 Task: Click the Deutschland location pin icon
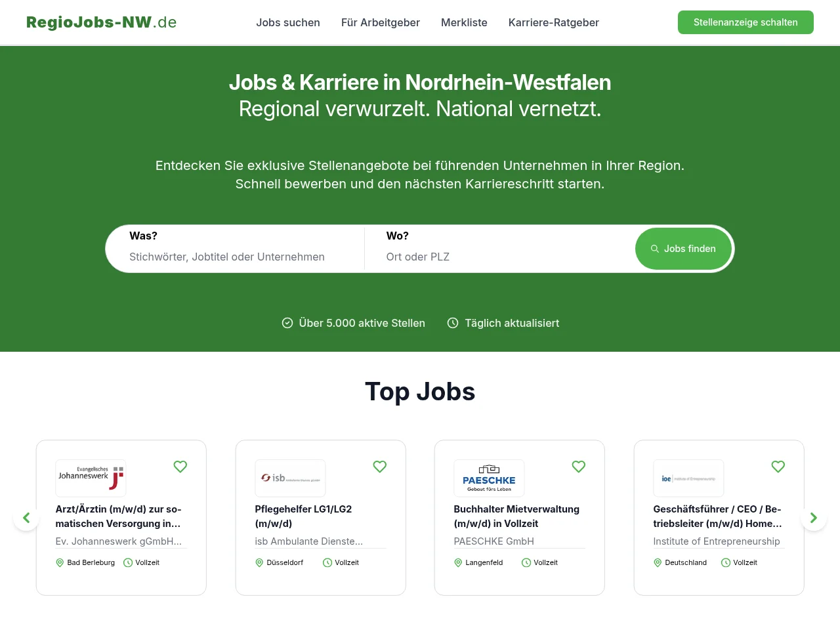[658, 563]
